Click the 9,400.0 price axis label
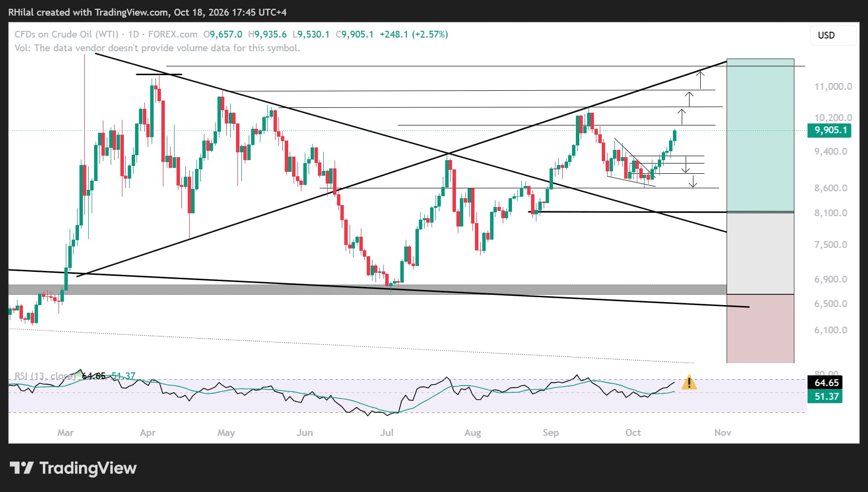868x492 pixels. coord(831,151)
